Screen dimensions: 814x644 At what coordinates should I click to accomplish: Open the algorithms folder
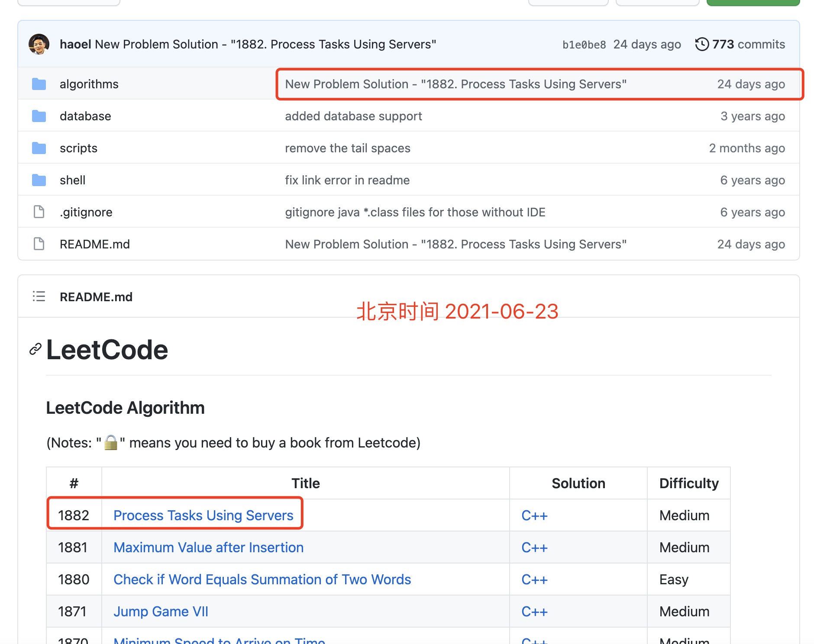click(89, 84)
